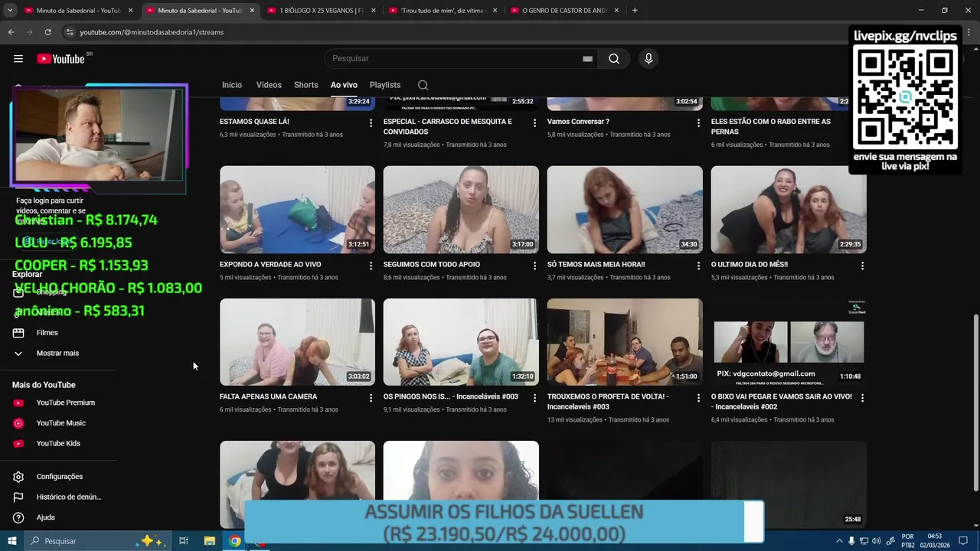Go back with the browser back arrow

11,32
